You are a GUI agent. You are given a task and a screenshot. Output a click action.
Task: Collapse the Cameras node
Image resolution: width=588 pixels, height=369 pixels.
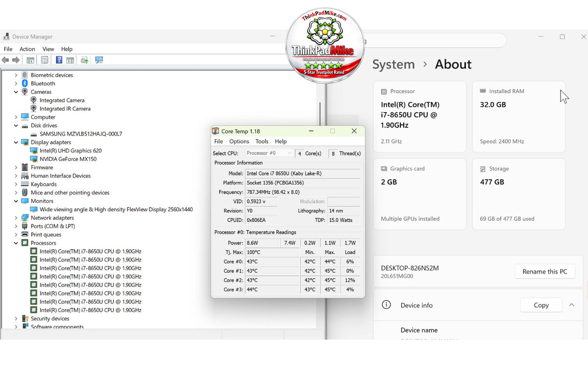coord(16,92)
